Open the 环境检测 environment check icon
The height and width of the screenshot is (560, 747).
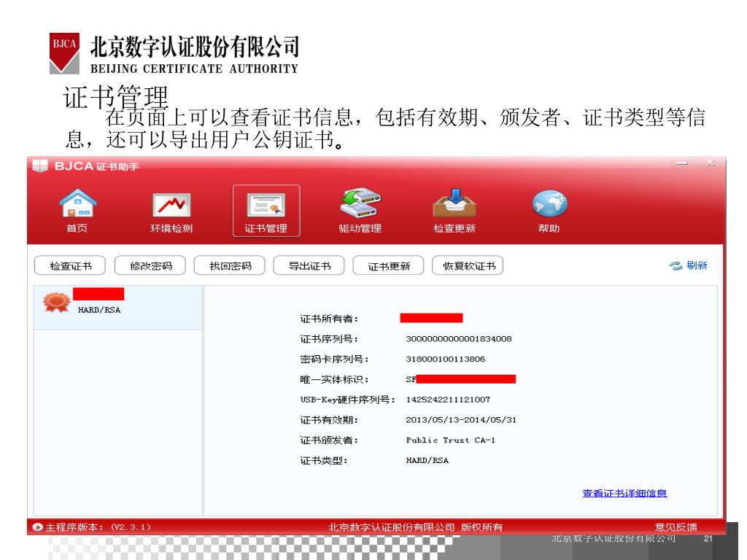click(x=171, y=211)
